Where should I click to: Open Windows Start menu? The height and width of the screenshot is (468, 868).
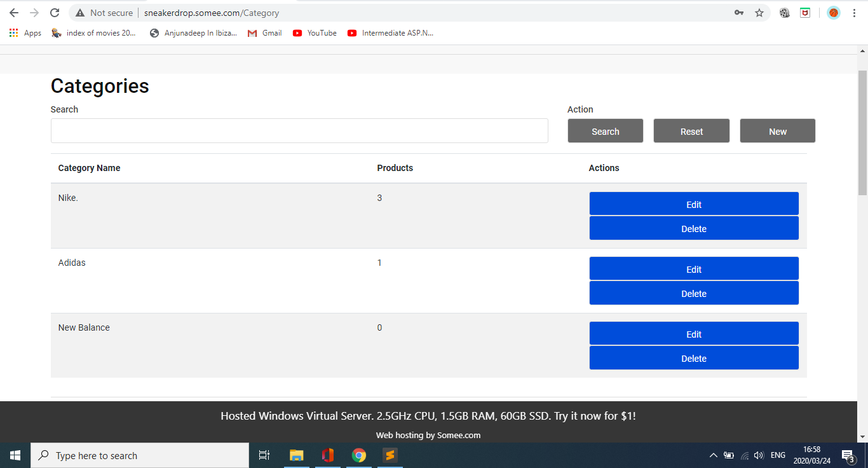tap(15, 455)
